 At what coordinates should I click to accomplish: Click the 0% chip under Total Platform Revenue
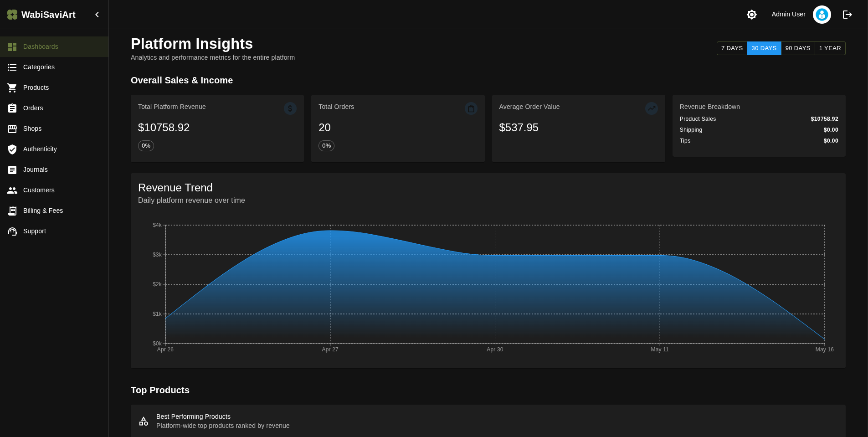146,146
